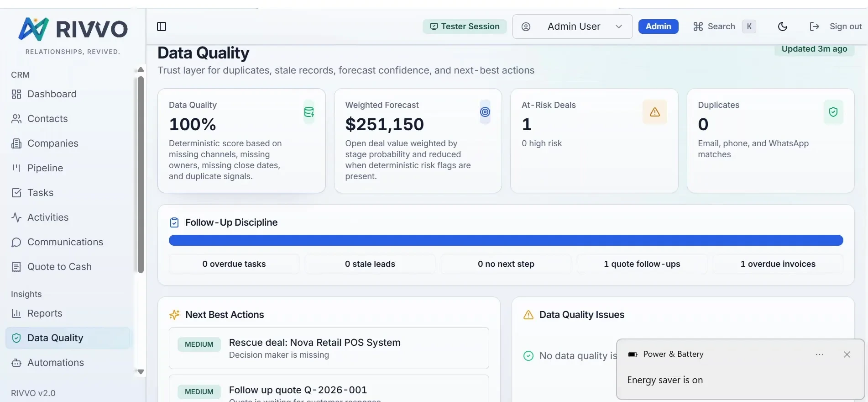Toggle the sidebar panel icon
The height and width of the screenshot is (402, 868).
point(162,26)
